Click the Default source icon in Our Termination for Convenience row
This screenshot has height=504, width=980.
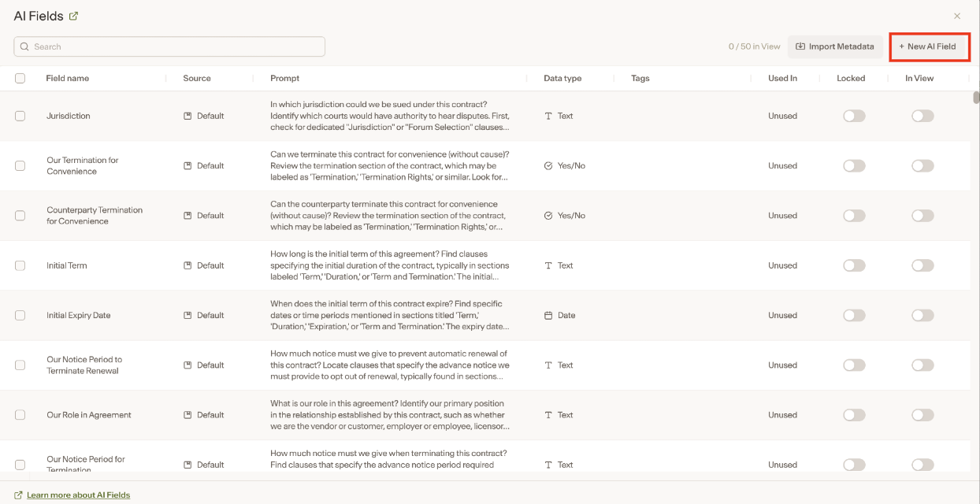[x=187, y=165]
